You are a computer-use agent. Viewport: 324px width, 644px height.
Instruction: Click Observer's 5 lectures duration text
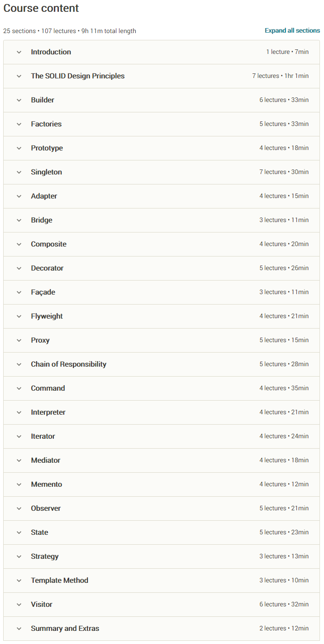point(284,508)
